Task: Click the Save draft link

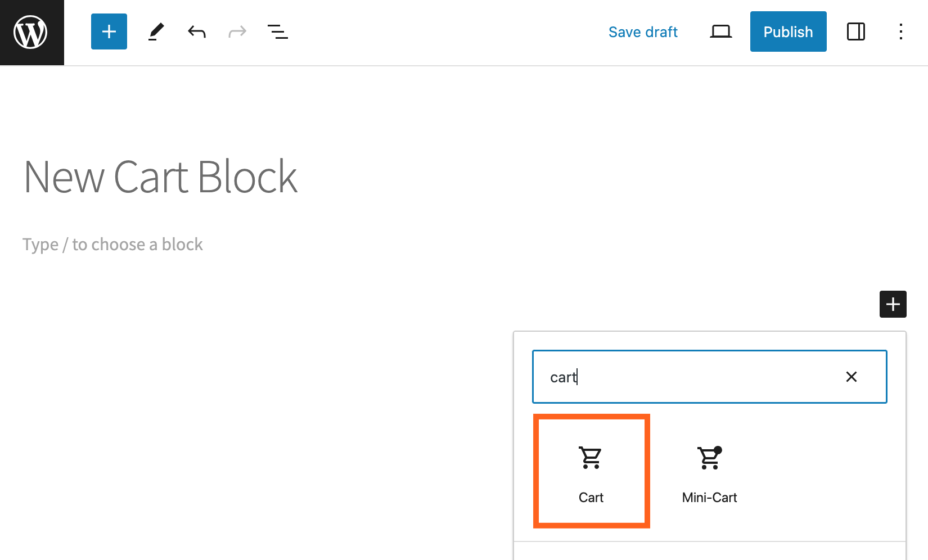Action: click(x=643, y=32)
